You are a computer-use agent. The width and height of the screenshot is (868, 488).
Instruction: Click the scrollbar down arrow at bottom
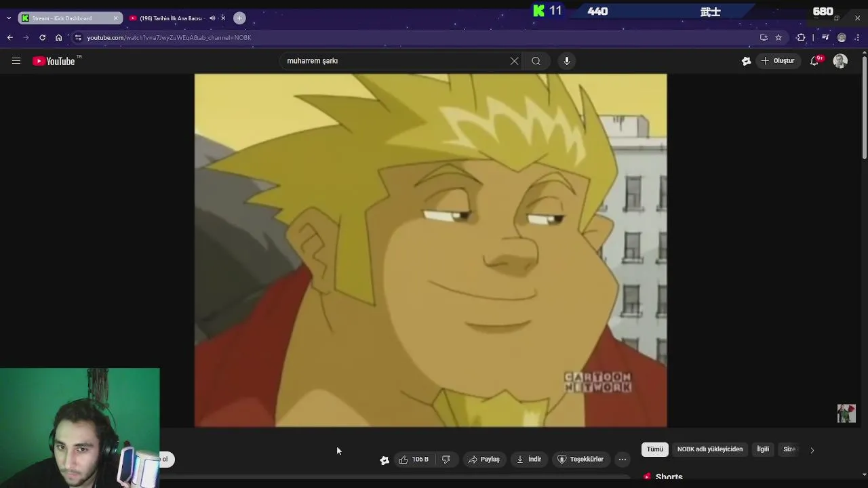tap(864, 475)
